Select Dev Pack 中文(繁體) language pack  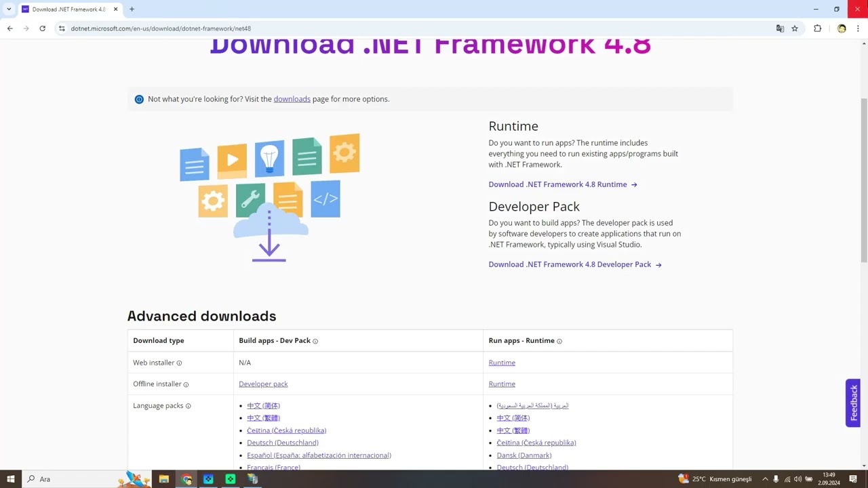tap(263, 418)
